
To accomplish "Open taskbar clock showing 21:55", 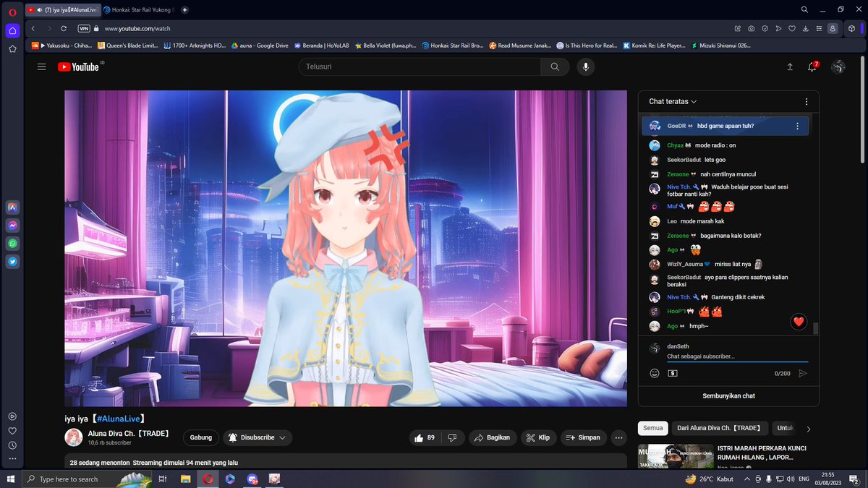I will [x=828, y=479].
